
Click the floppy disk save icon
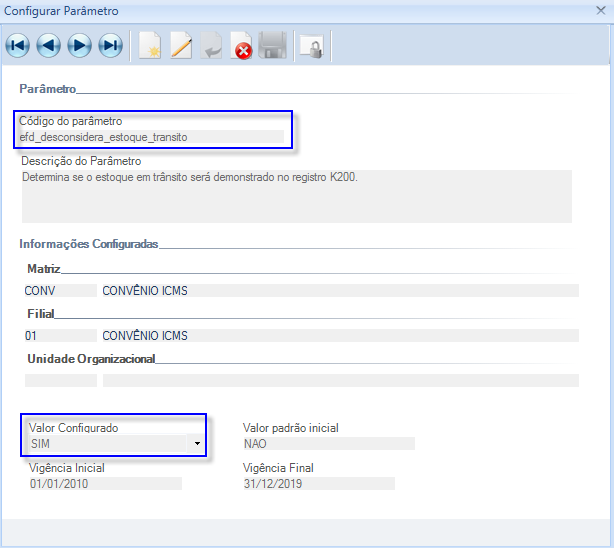point(273,46)
